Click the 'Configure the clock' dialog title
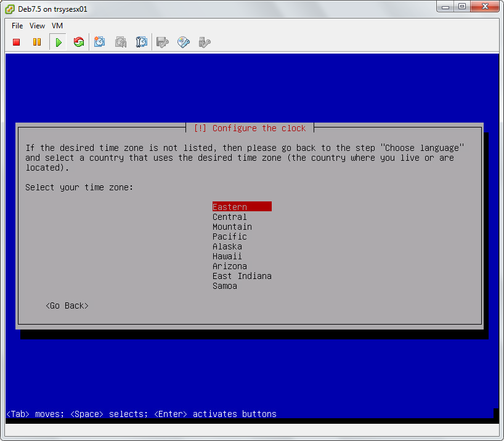Image resolution: width=504 pixels, height=441 pixels. [x=250, y=128]
